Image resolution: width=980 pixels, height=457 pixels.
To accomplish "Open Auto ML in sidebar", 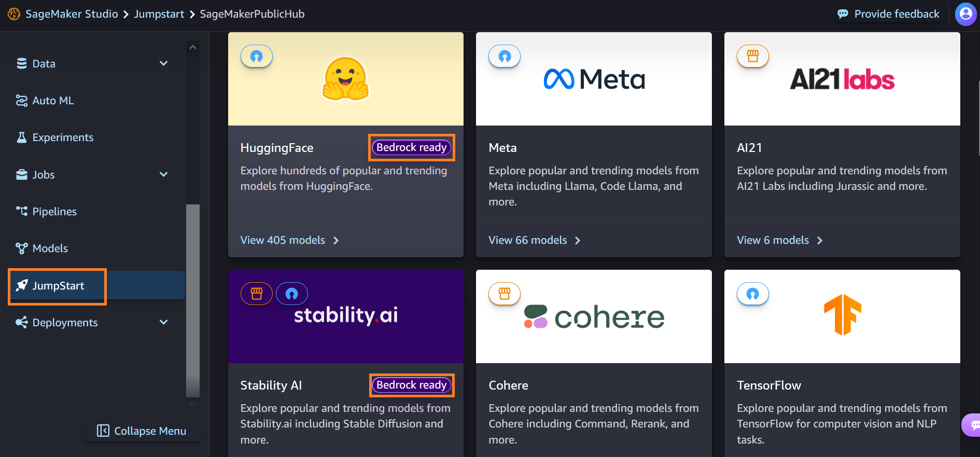I will [x=45, y=101].
